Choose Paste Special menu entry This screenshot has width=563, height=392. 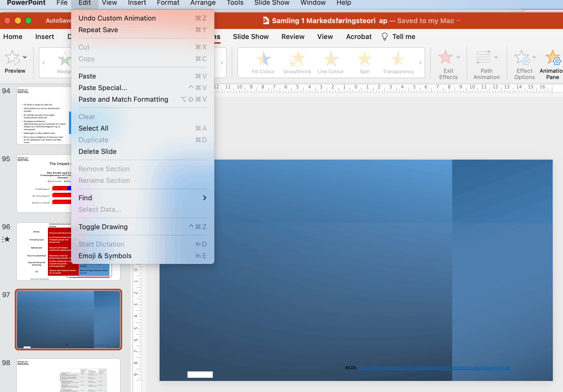coord(142,88)
